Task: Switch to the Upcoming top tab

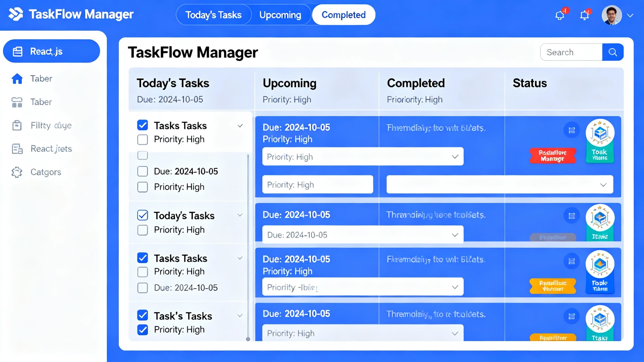Action: point(280,15)
